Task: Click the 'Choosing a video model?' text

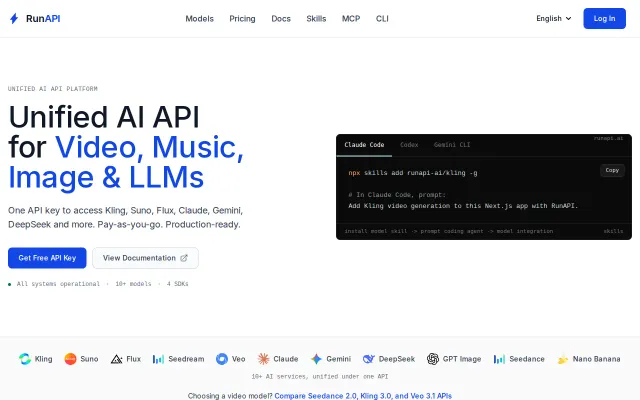Action: [x=230, y=396]
